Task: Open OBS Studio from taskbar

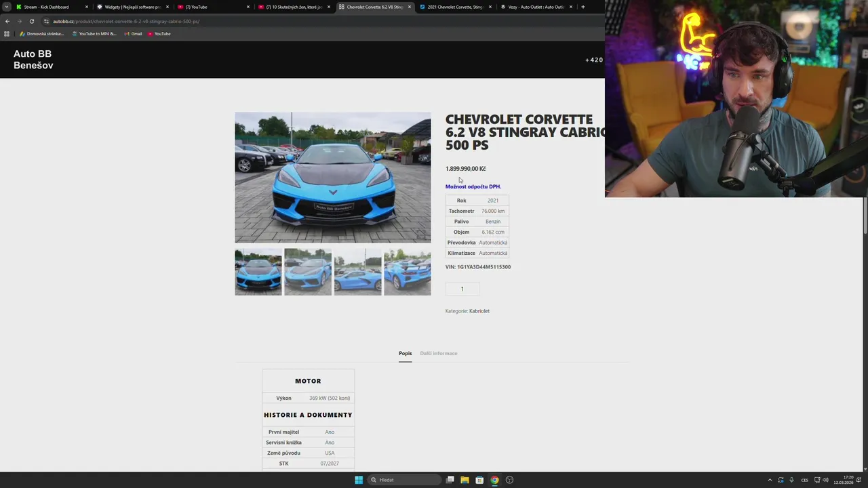Action: [509, 480]
